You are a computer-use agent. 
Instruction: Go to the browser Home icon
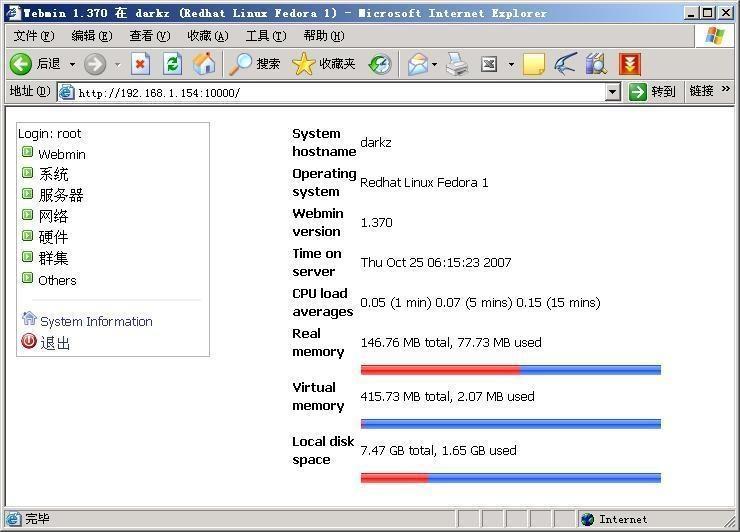(204, 64)
